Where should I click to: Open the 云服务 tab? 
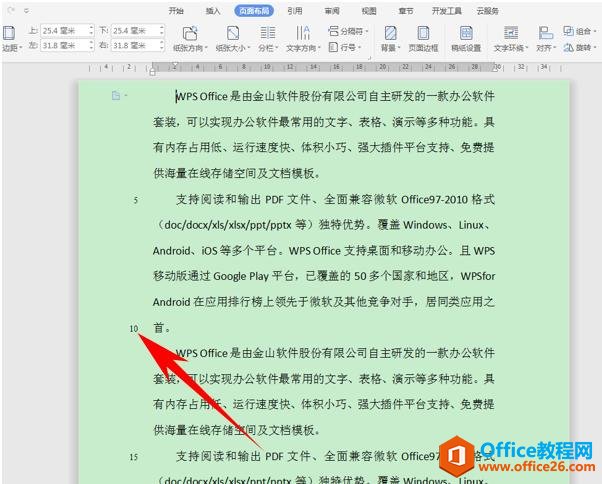pyautogui.click(x=488, y=11)
